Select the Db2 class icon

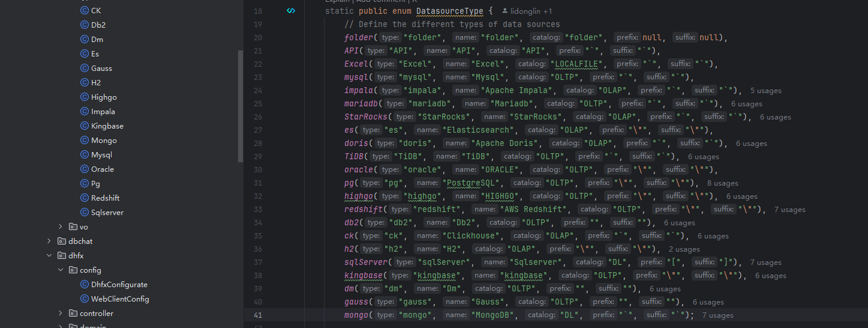[x=85, y=25]
